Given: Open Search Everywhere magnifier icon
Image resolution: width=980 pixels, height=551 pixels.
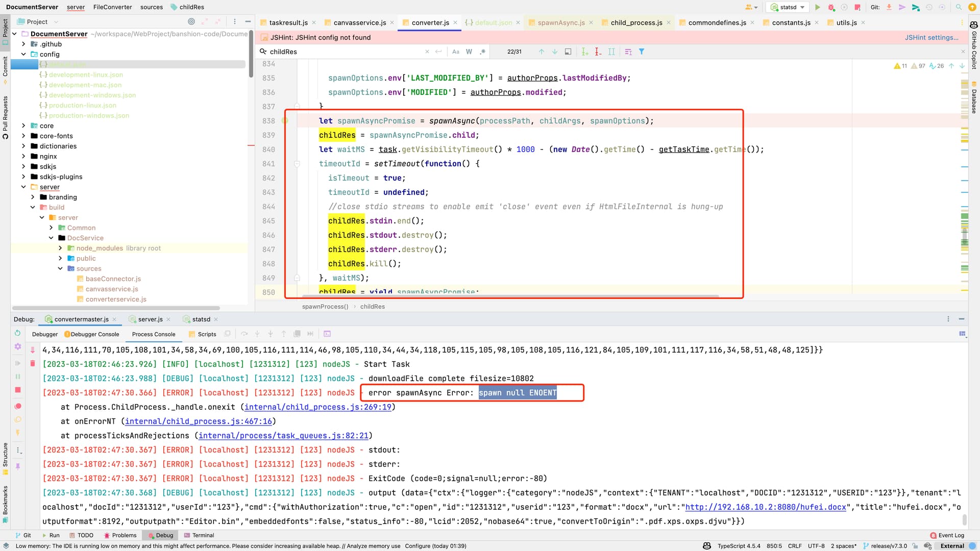Looking at the screenshot, I should (959, 7).
